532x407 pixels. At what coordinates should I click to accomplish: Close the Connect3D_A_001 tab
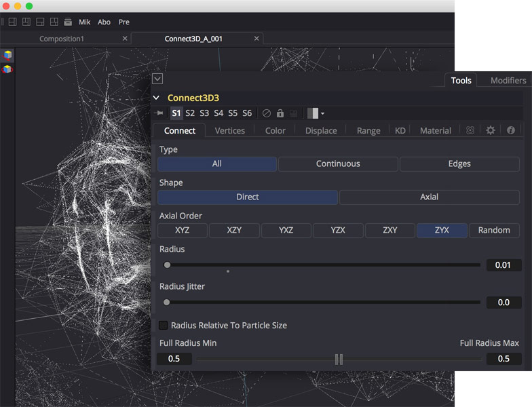pos(256,38)
